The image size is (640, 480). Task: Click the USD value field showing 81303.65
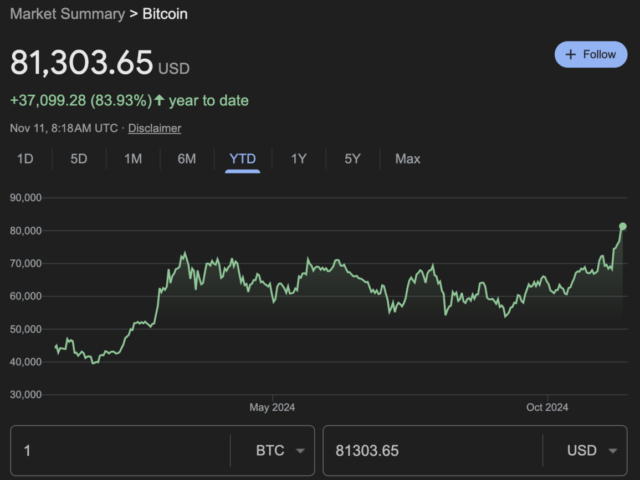[x=430, y=451]
